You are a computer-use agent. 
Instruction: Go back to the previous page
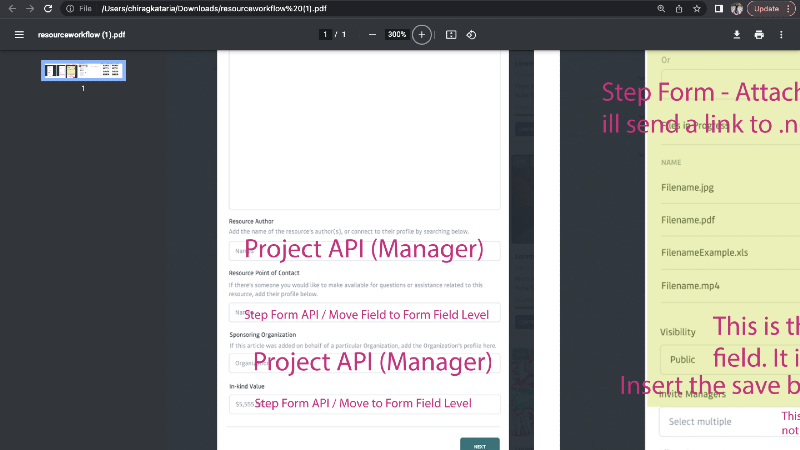(x=11, y=8)
